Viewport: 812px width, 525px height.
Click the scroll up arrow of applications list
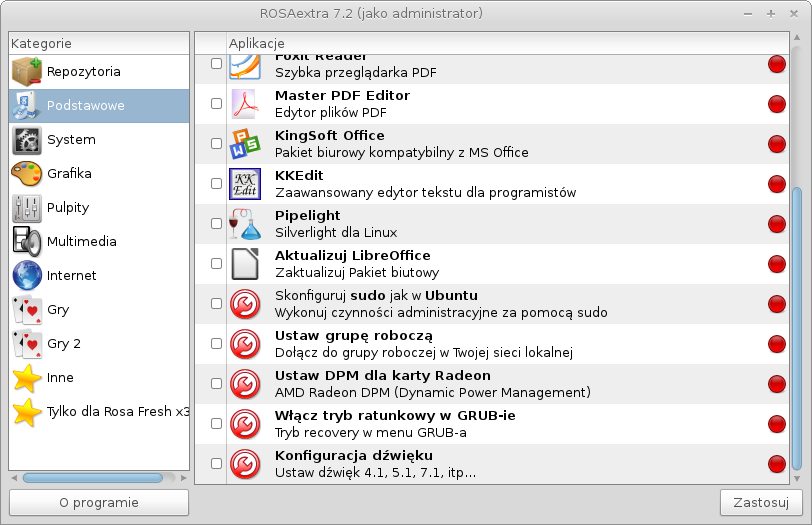[797, 38]
